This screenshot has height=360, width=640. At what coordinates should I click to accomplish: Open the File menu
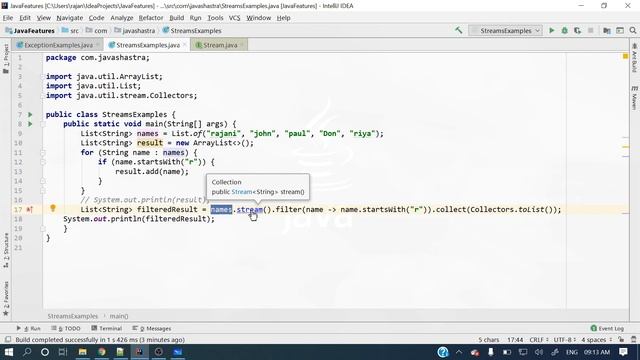point(8,18)
